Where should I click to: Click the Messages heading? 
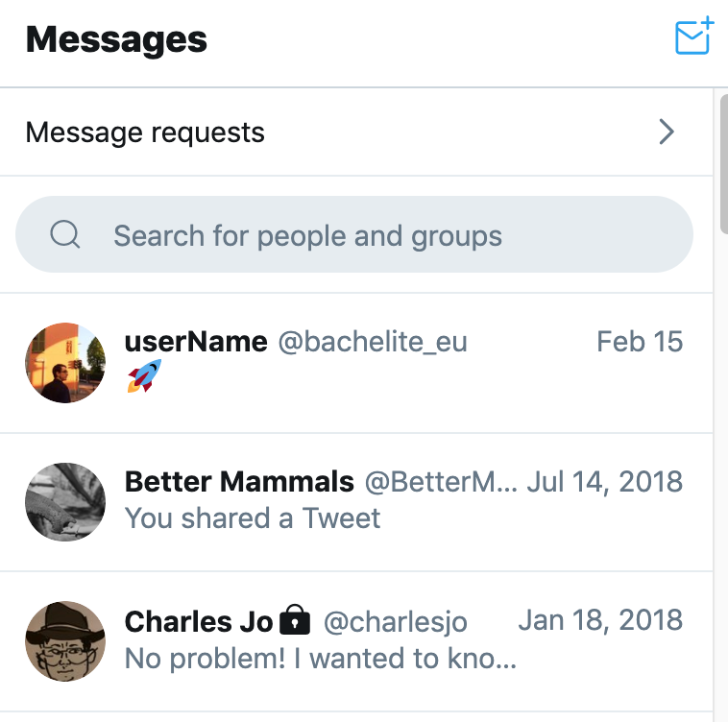(116, 40)
